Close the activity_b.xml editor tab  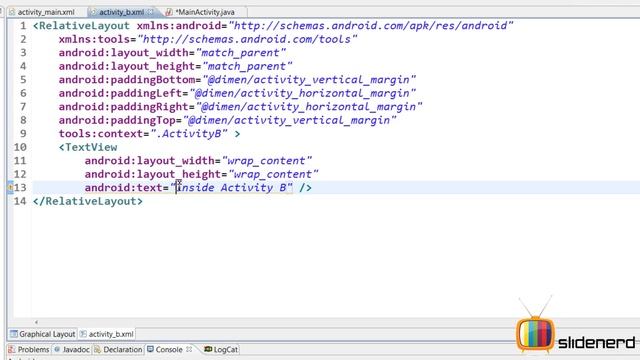pyautogui.click(x=151, y=12)
